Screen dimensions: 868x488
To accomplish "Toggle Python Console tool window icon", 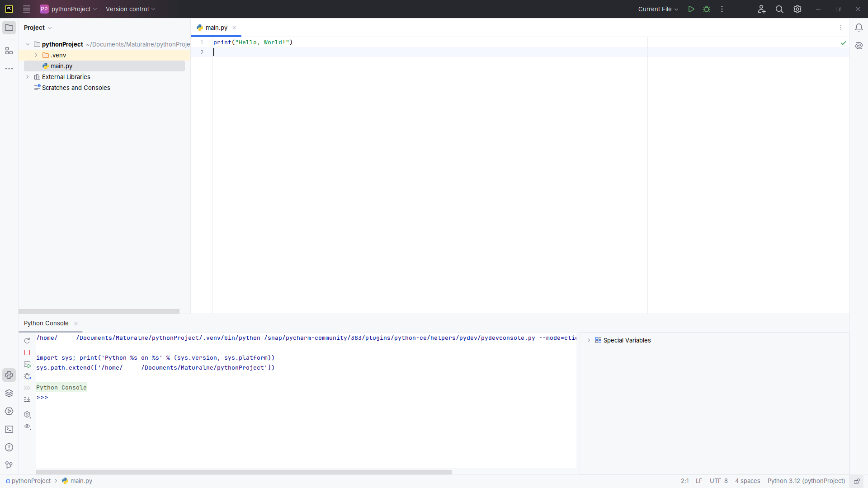I will coord(9,375).
